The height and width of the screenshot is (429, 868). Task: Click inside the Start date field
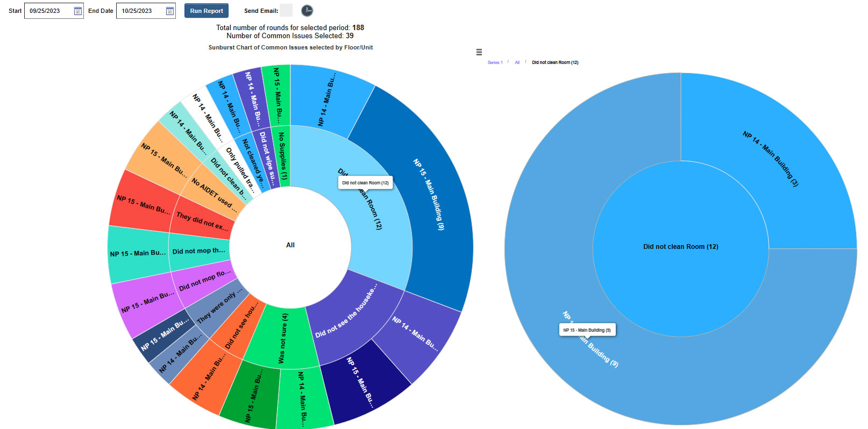pyautogui.click(x=48, y=11)
